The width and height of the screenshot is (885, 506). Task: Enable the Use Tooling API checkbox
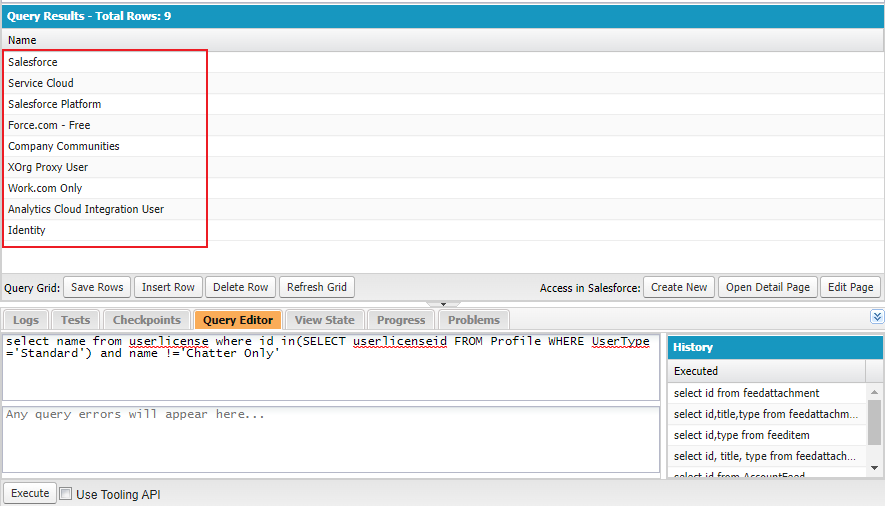tap(66, 494)
